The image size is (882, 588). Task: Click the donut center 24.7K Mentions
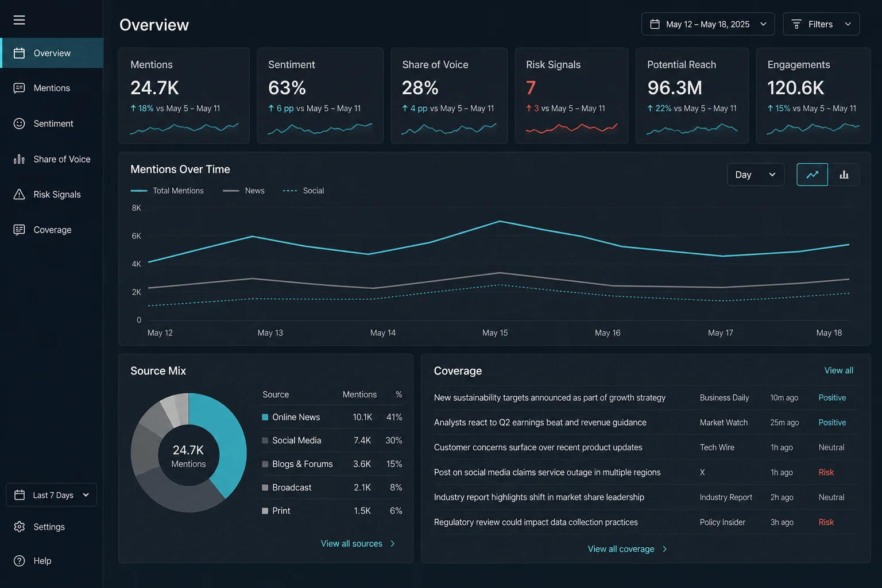coord(188,456)
